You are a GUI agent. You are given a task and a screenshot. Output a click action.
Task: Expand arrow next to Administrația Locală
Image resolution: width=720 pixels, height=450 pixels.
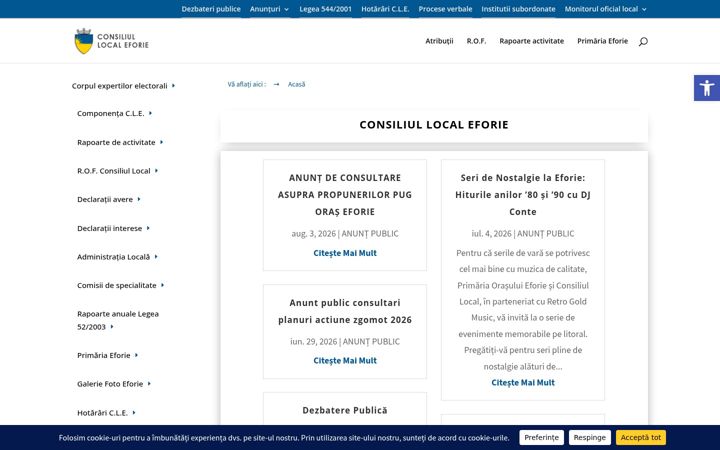[x=156, y=256]
